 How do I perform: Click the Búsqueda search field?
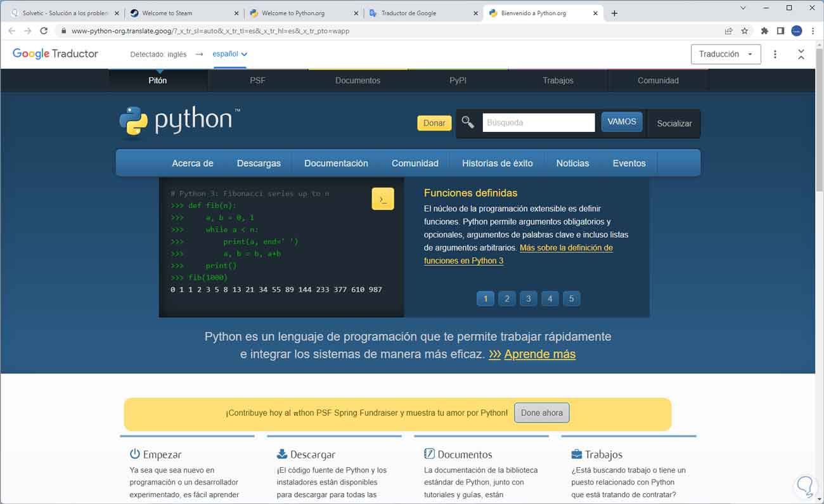539,122
